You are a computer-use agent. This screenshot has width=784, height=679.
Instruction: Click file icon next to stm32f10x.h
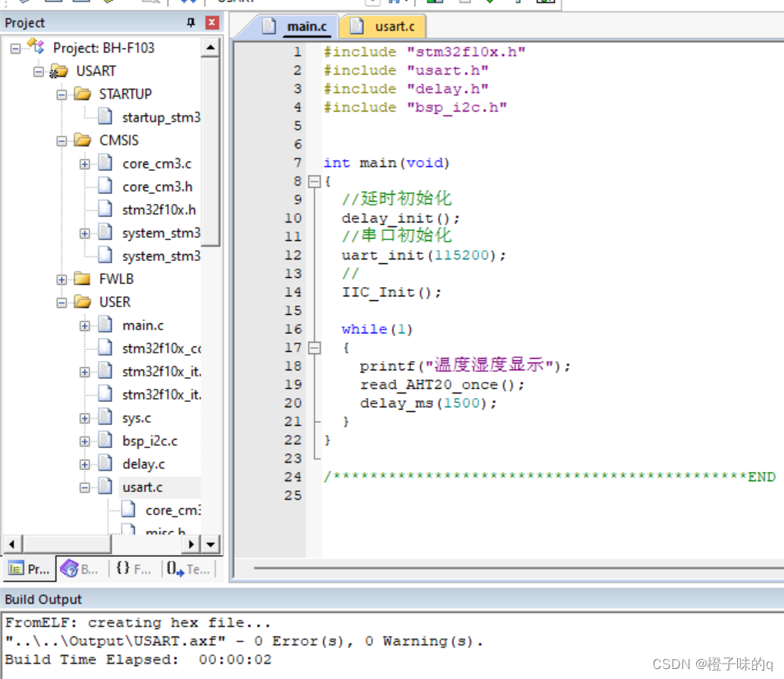tap(105, 209)
